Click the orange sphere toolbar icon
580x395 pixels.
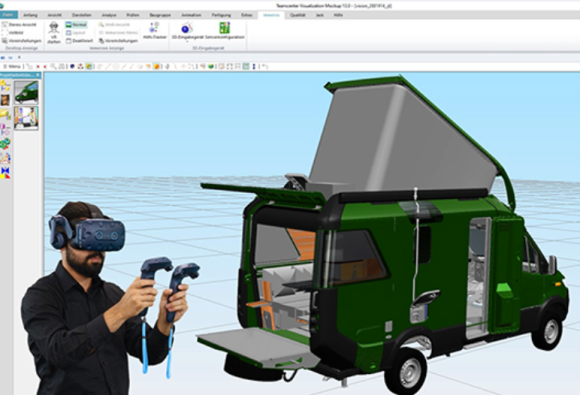[x=157, y=67]
